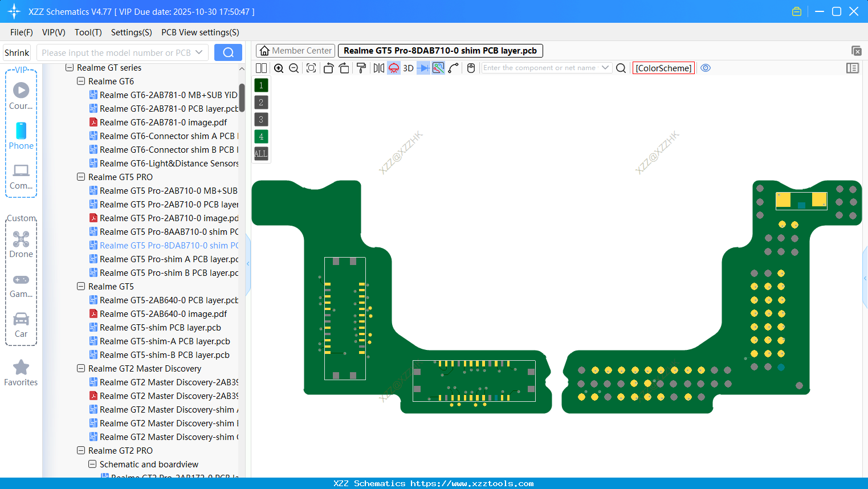Screen dimensions: 868x489
Task: Select the Realme GT5 Pro-8DAB710-0 shim PCB tab
Action: (441, 51)
